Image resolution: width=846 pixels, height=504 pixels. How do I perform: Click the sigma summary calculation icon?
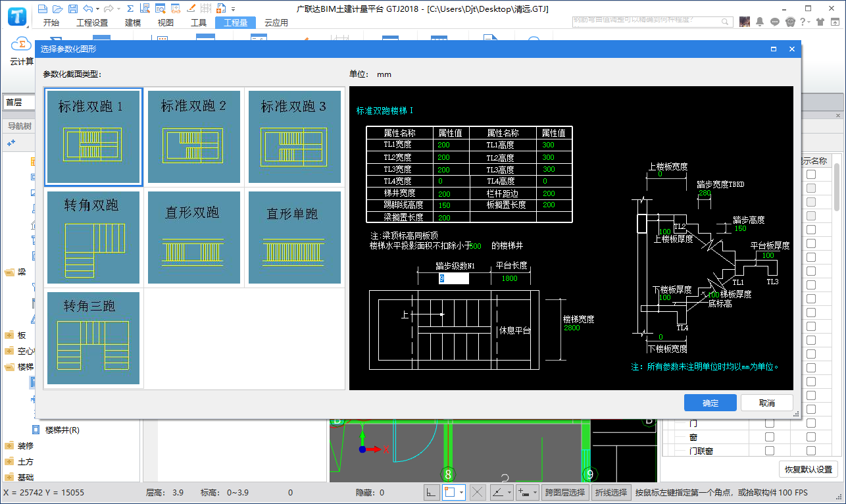pos(130,9)
